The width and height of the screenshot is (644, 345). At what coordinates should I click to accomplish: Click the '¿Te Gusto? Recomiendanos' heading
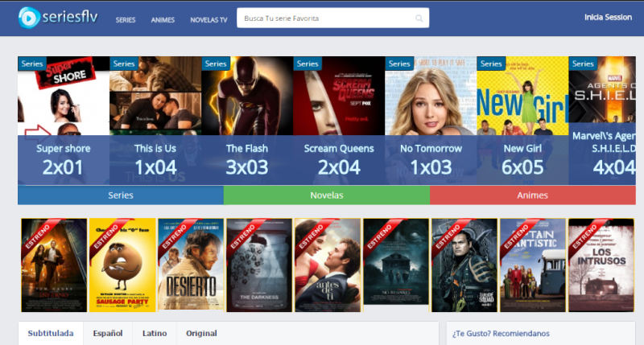coord(501,334)
